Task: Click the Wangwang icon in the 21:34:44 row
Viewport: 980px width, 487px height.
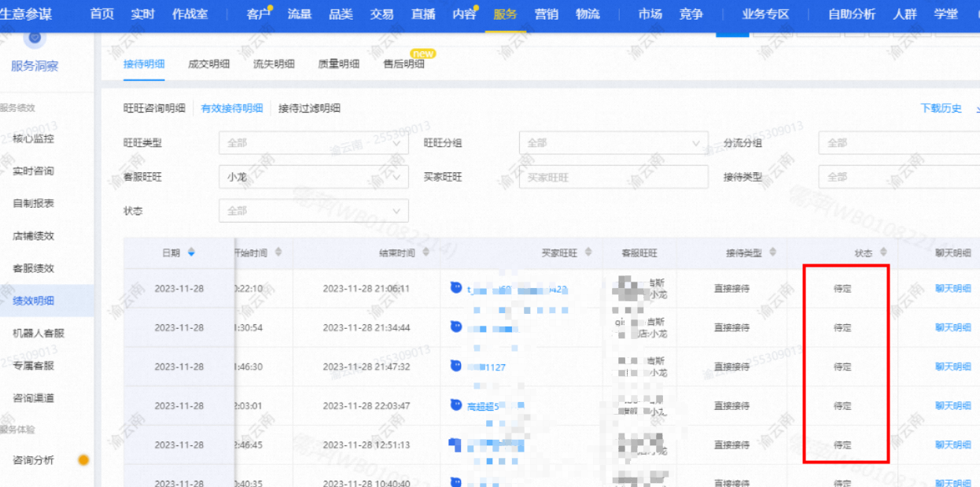Action: coord(456,327)
